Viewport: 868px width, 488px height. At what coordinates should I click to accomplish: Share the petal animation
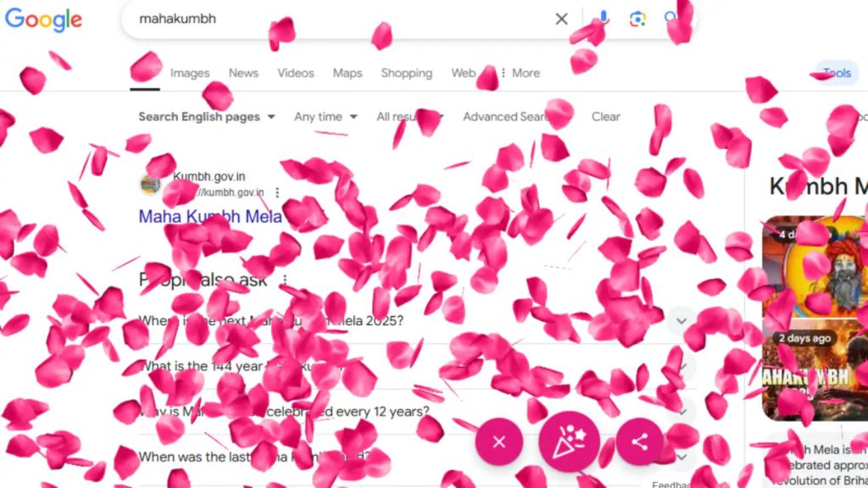pyautogui.click(x=639, y=441)
